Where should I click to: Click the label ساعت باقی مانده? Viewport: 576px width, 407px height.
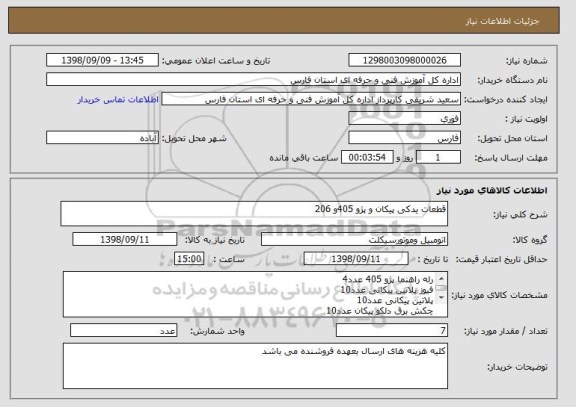pyautogui.click(x=303, y=158)
